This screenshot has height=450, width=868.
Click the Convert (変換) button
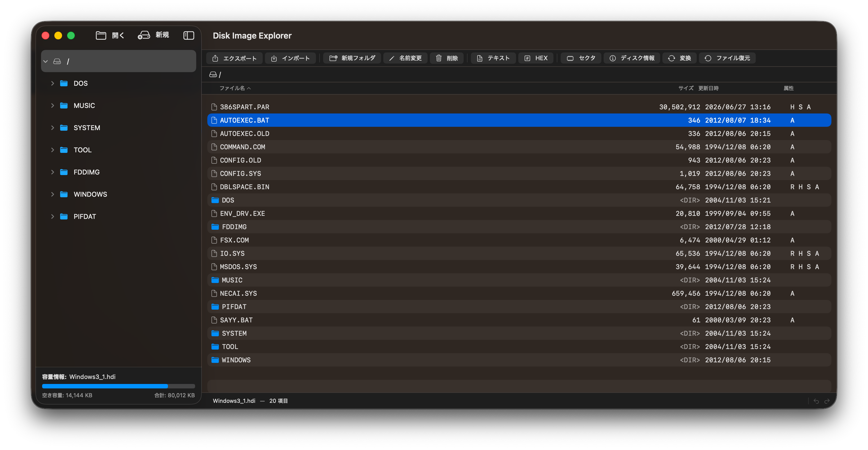click(x=679, y=58)
